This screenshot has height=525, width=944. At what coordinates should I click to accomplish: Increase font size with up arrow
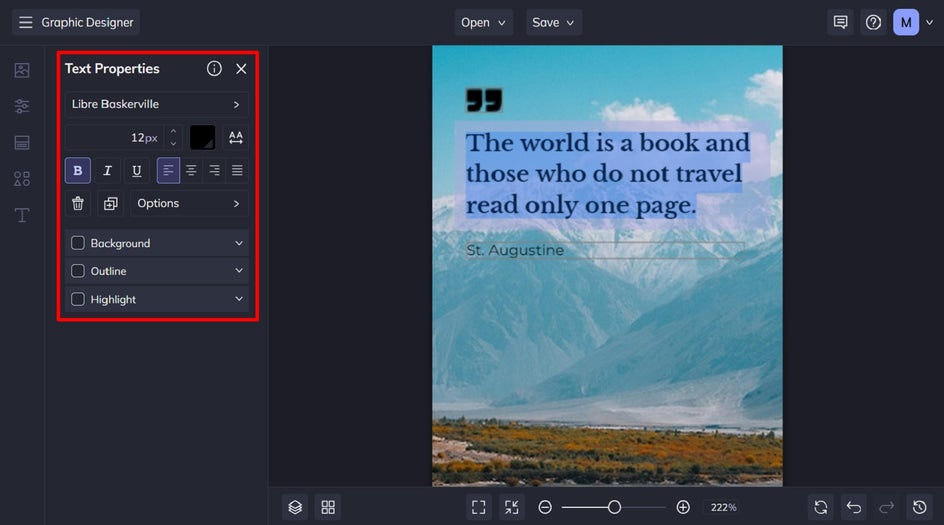pyautogui.click(x=173, y=131)
